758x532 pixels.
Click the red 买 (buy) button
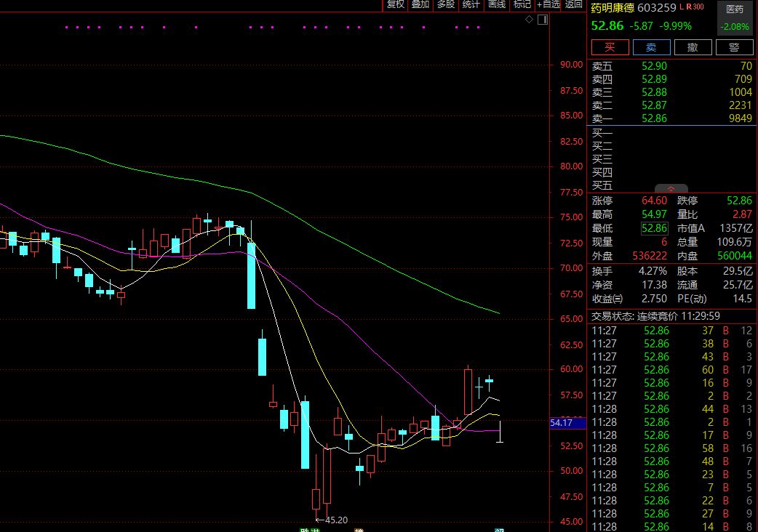(x=609, y=47)
